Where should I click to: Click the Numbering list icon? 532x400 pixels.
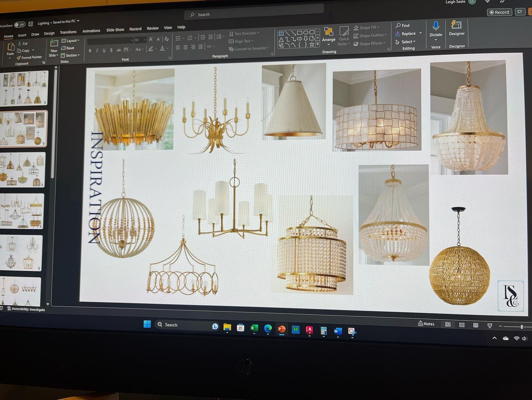[190, 38]
